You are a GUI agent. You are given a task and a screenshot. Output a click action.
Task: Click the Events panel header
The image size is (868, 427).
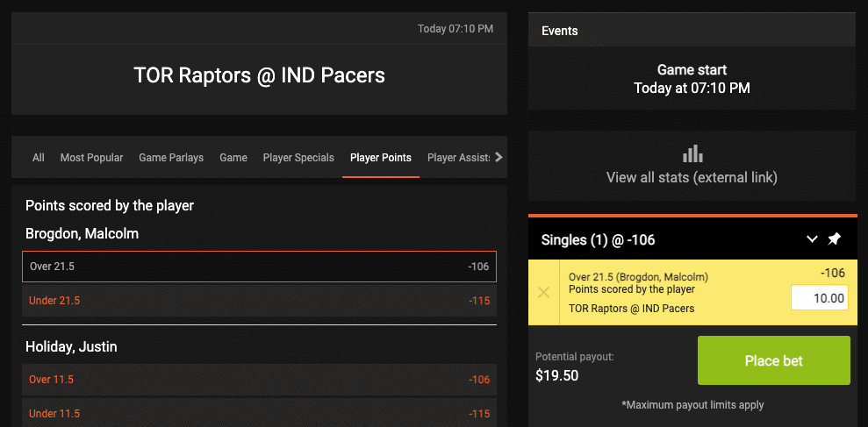click(x=692, y=31)
